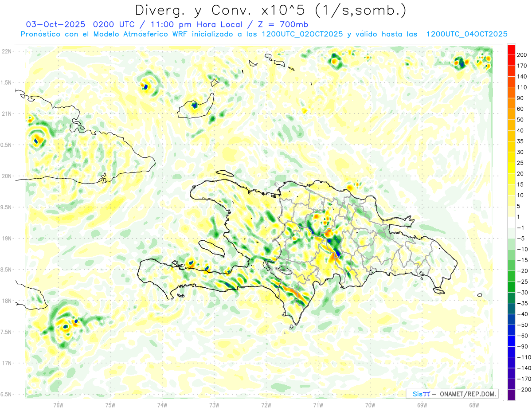Click the '110' positive colorbar value
The image size is (532, 411).
522,87
